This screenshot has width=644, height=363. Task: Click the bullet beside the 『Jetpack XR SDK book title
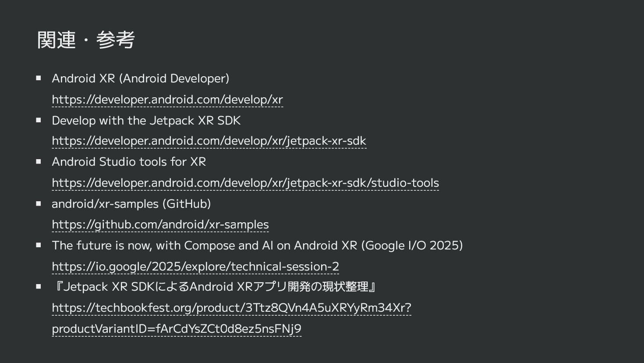point(39,287)
